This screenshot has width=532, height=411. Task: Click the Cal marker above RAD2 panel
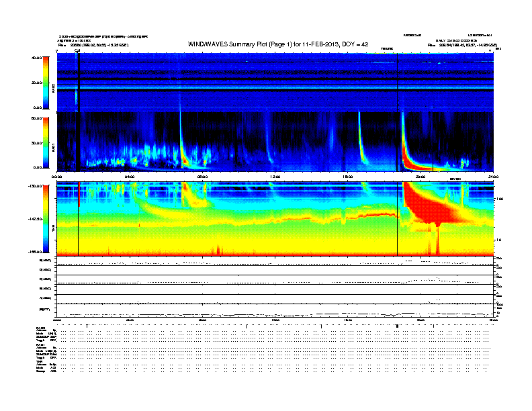pos(77,50)
